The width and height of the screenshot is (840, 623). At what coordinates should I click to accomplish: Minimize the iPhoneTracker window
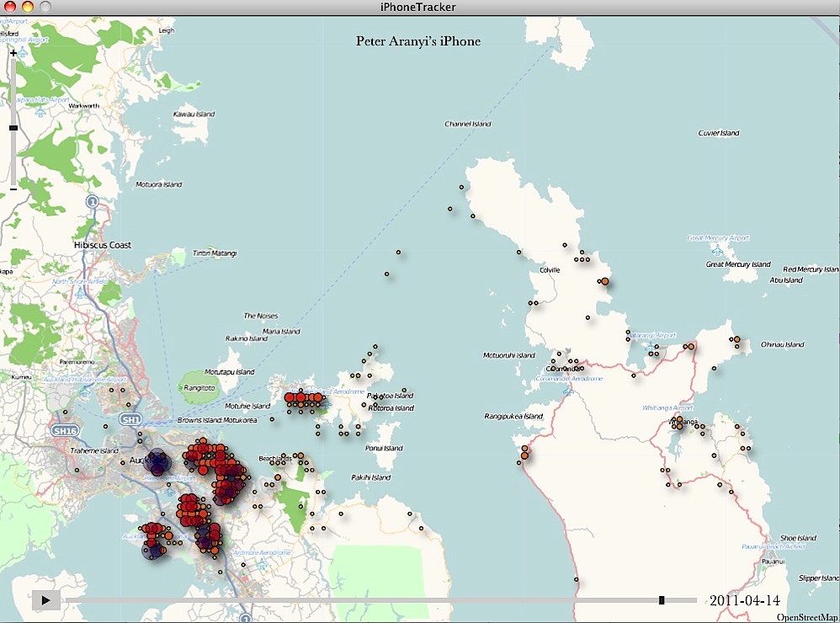(27, 7)
